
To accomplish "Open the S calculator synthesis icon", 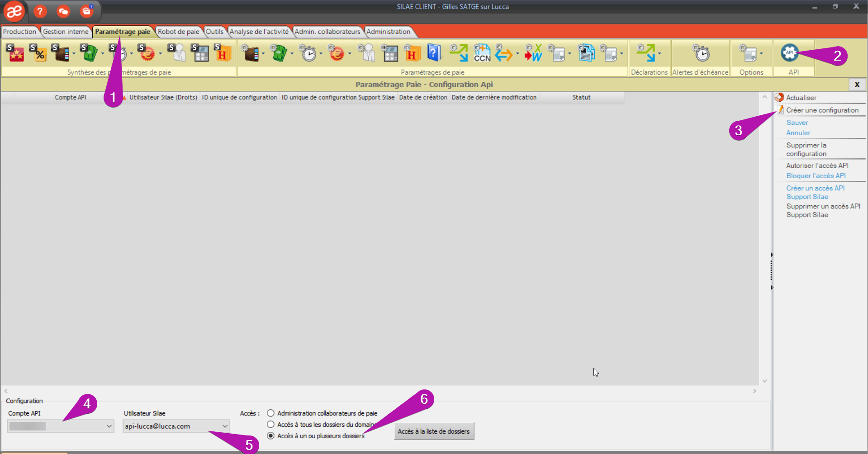I will [200, 53].
